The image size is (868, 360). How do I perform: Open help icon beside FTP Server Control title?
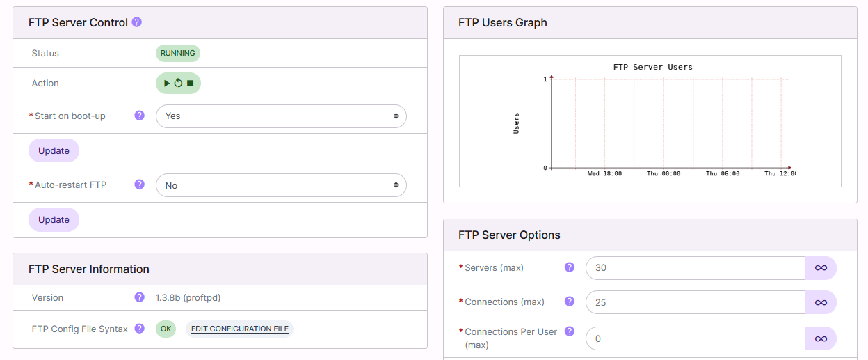[x=137, y=22]
